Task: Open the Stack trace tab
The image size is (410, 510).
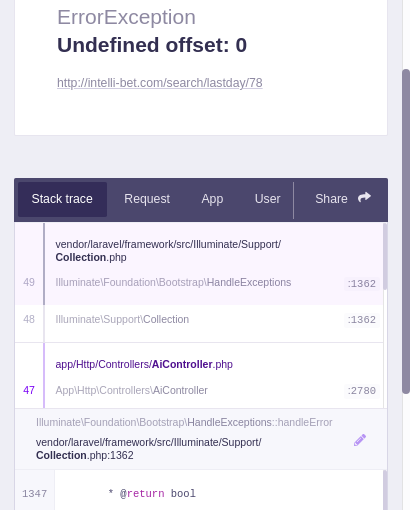Action: pyautogui.click(x=62, y=199)
